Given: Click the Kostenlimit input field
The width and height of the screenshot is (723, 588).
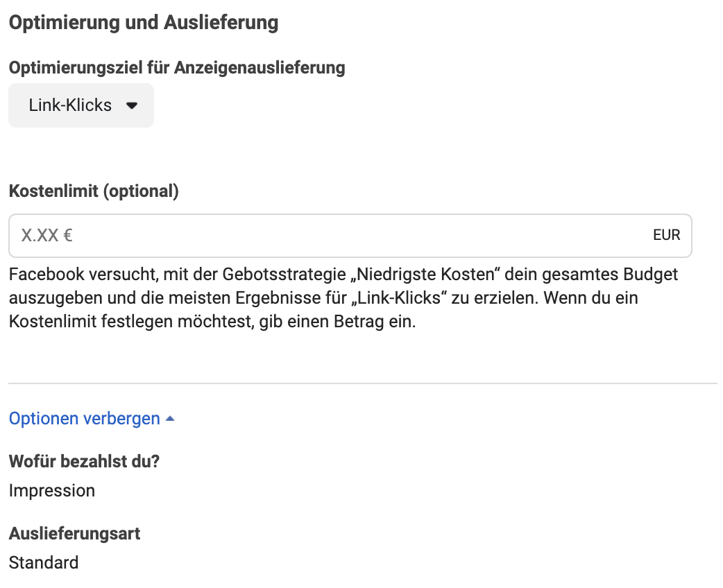Looking at the screenshot, I should [278, 236].
